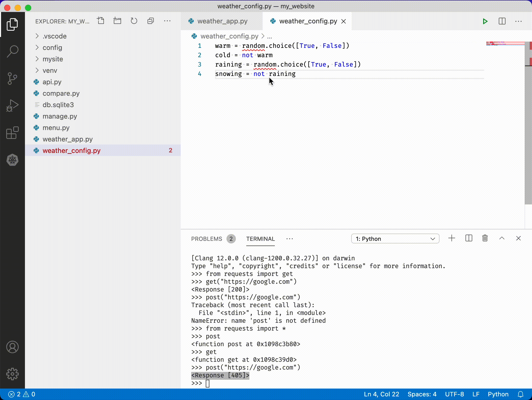Switch to the weather_app.py tab
This screenshot has height=400, width=532.
[222, 21]
